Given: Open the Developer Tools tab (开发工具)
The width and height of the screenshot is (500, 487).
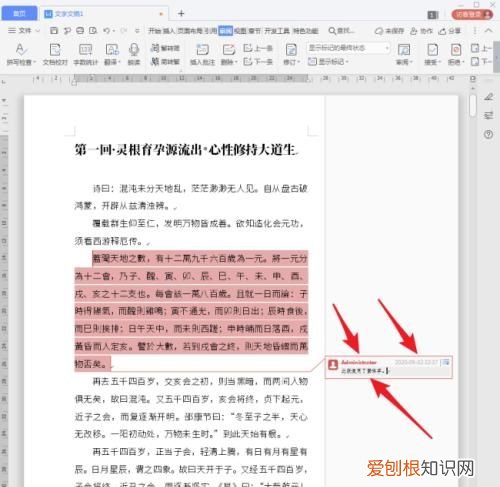Looking at the screenshot, I should coord(277,31).
